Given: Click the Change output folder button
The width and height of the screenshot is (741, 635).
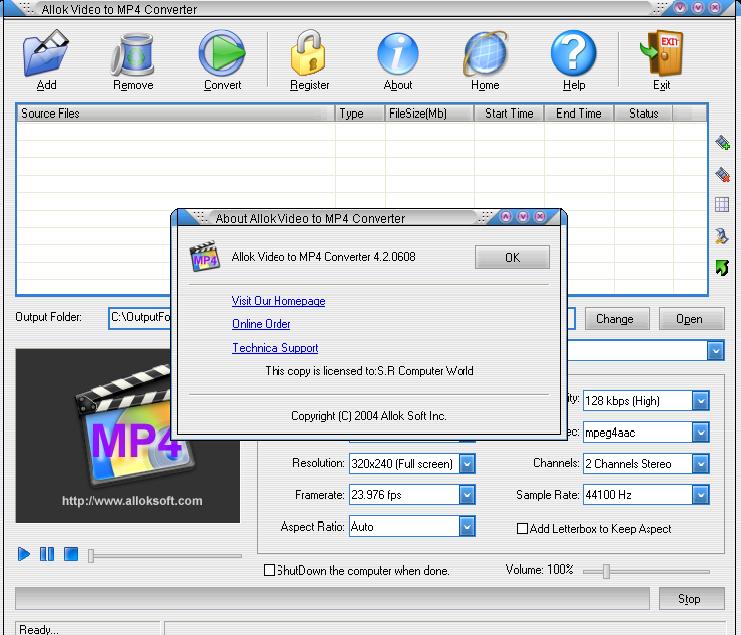Looking at the screenshot, I should pos(617,319).
